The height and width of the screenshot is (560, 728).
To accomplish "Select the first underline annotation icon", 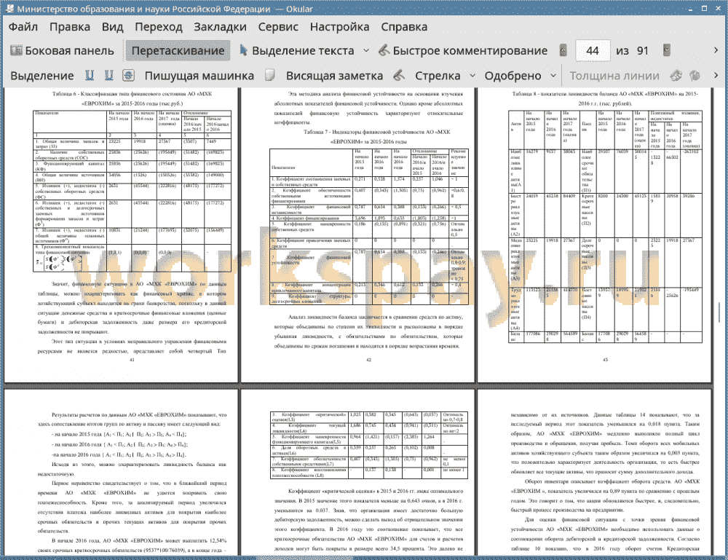I will [x=90, y=76].
